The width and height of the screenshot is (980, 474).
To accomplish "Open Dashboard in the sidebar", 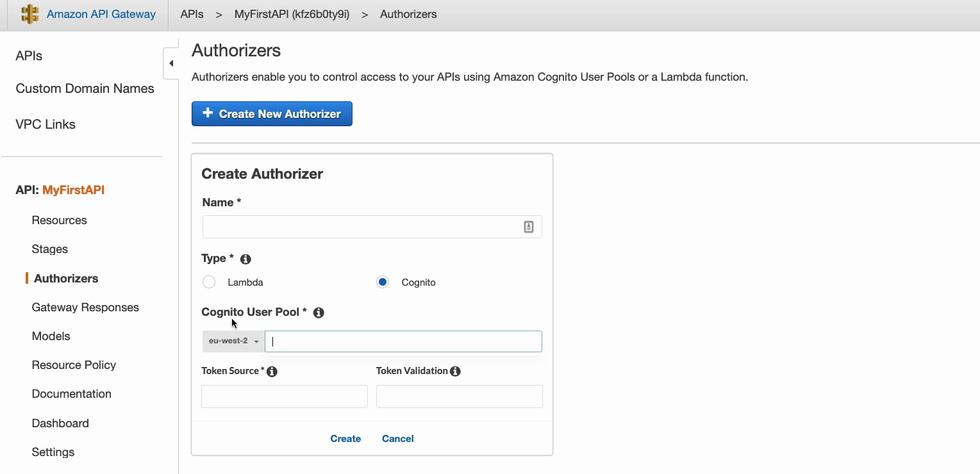I will [60, 423].
